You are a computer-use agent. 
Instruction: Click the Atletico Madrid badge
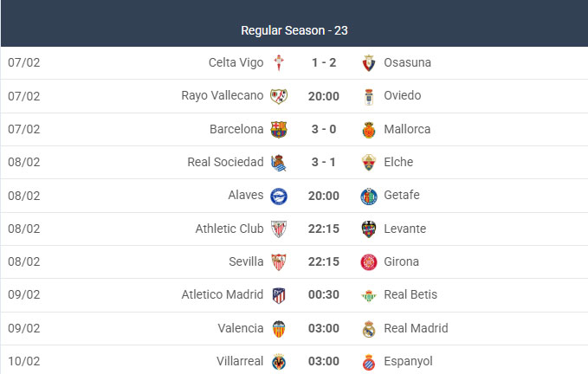pos(279,295)
